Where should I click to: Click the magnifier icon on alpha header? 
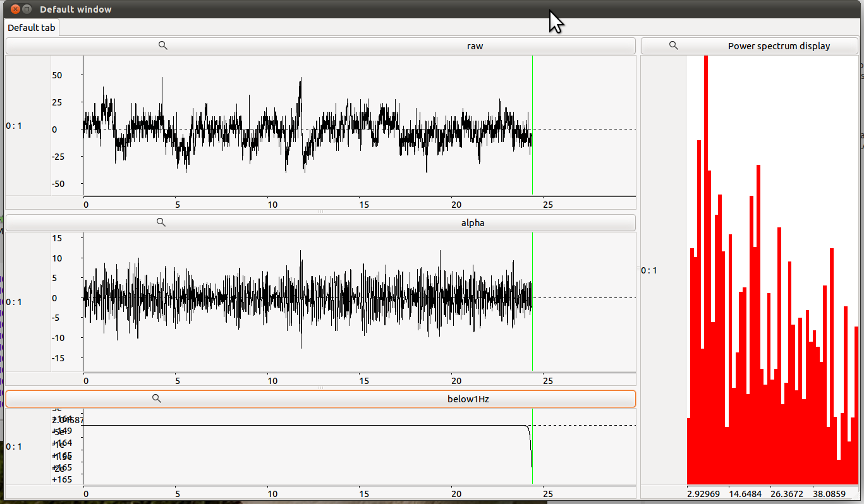(x=161, y=222)
